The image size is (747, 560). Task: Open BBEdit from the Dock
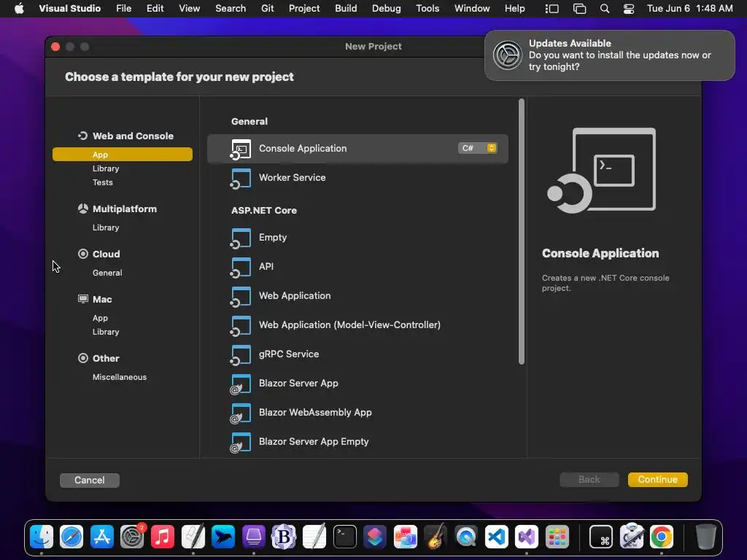(284, 537)
